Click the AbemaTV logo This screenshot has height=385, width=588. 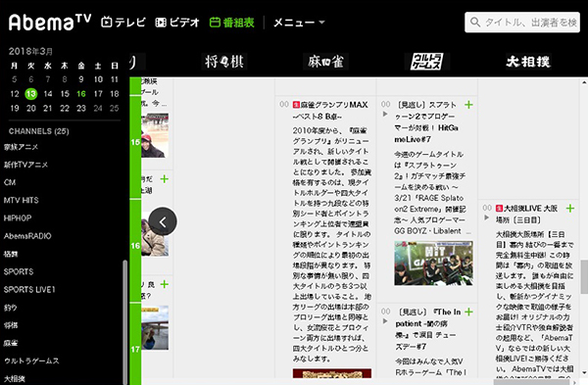click(50, 23)
